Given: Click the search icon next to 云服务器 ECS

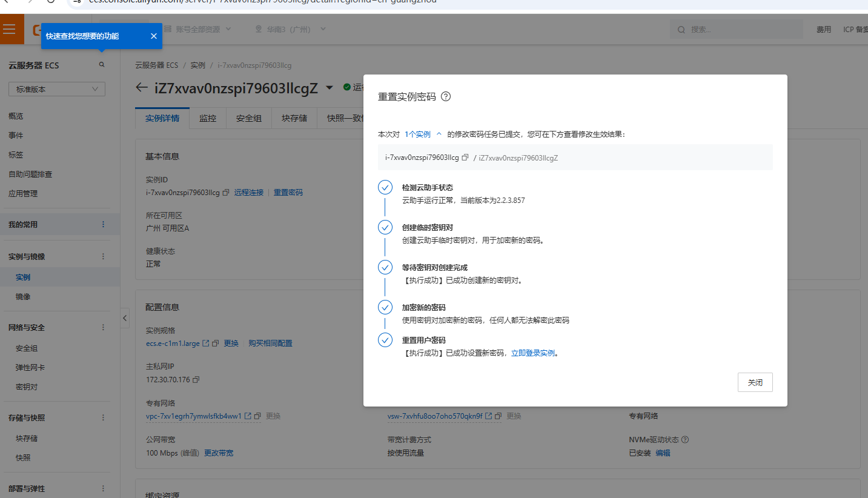Looking at the screenshot, I should point(102,65).
